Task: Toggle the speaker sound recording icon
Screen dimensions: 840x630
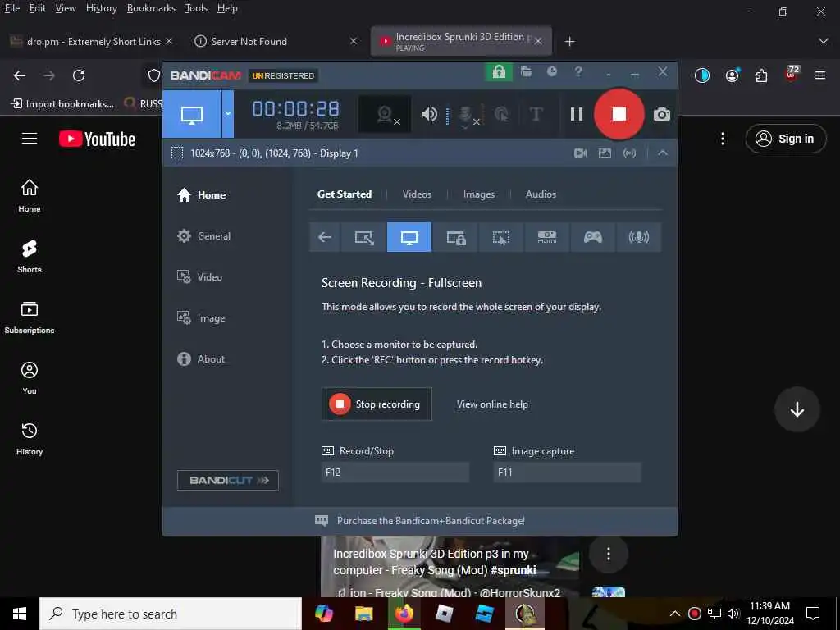Action: [430, 114]
